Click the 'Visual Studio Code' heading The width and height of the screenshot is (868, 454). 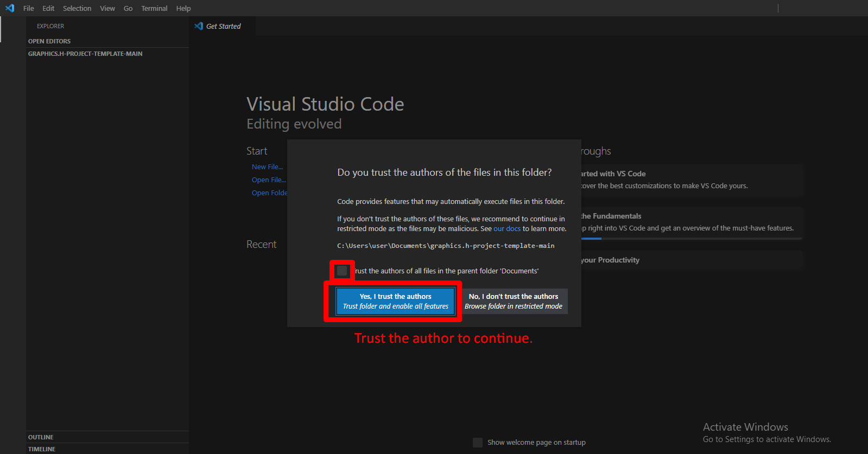(x=325, y=104)
